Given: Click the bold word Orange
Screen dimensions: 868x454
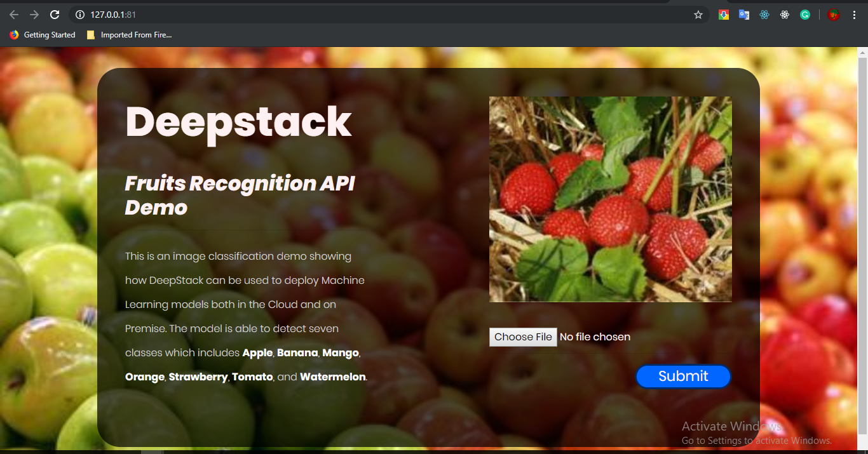Looking at the screenshot, I should (x=145, y=377).
